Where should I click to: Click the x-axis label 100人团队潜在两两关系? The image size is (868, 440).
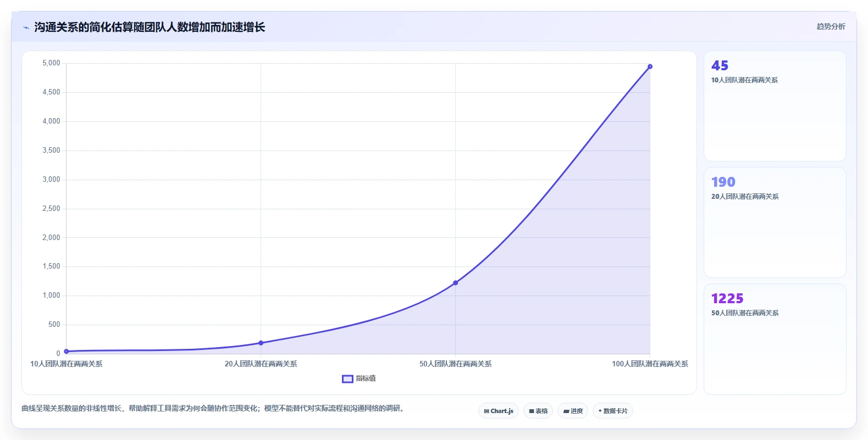click(x=650, y=364)
